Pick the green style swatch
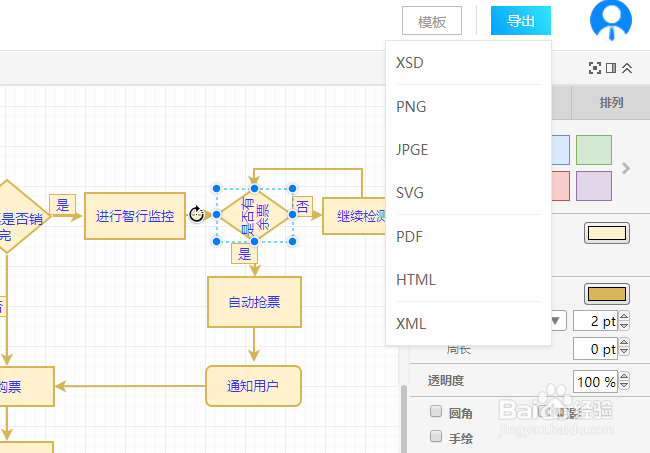This screenshot has width=650, height=453. click(x=594, y=150)
